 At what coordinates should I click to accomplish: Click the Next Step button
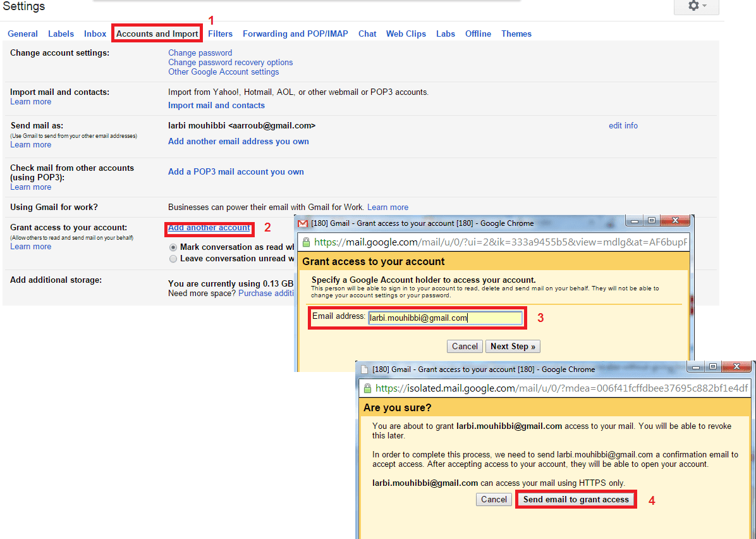point(513,347)
